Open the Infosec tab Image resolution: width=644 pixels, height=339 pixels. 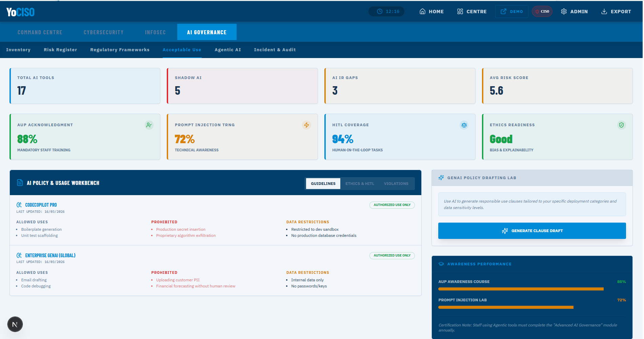pos(155,32)
